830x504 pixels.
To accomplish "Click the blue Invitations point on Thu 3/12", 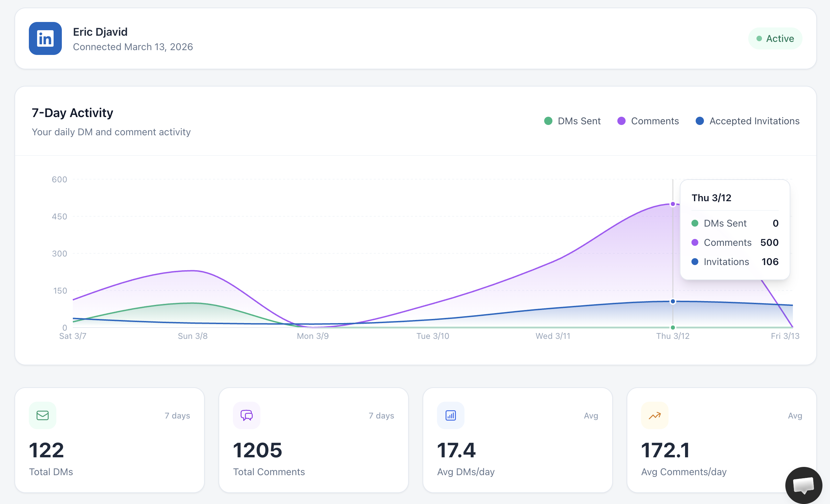I will click(x=673, y=301).
